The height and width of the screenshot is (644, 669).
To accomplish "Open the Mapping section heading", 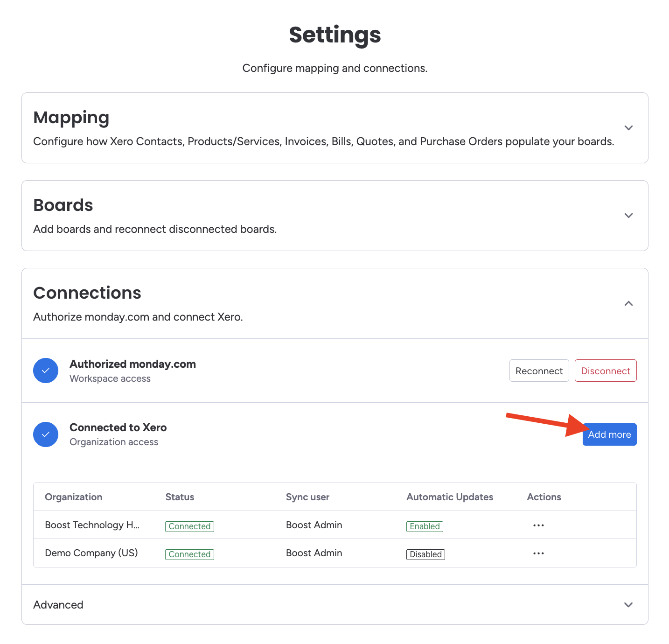I will (x=71, y=118).
